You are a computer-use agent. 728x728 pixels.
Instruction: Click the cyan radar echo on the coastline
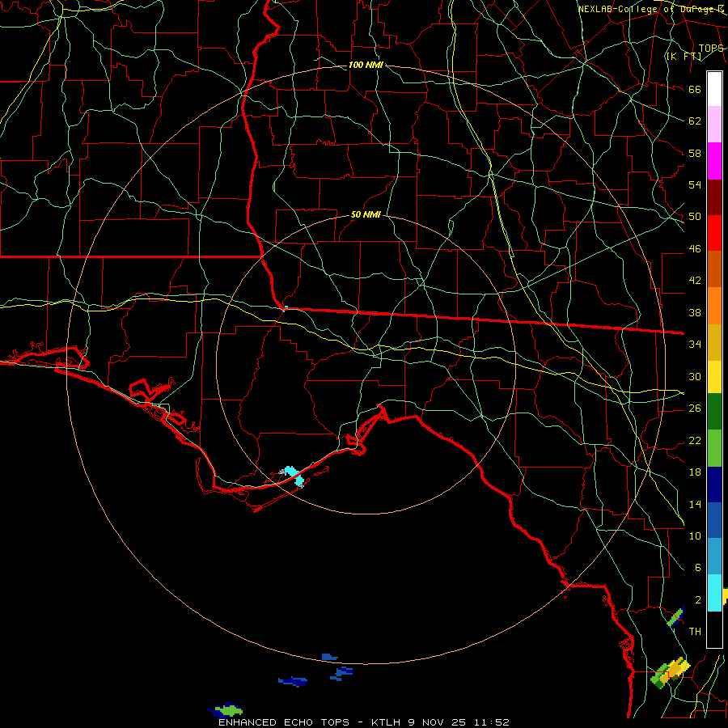click(x=294, y=476)
